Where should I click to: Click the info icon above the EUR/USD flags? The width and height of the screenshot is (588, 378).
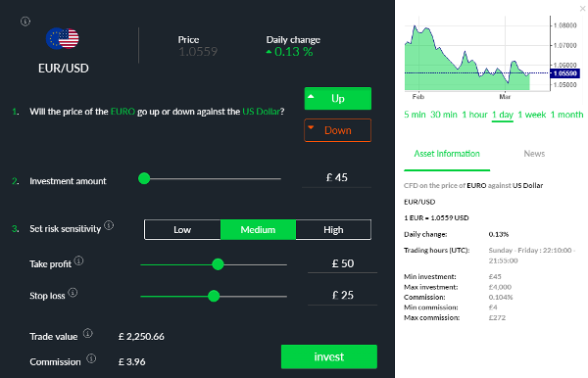coord(25,22)
